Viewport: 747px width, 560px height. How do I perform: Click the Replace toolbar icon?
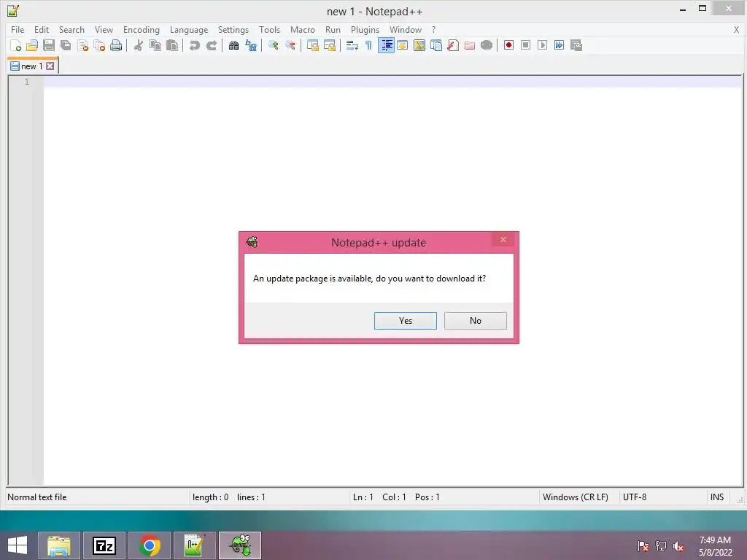(251, 45)
